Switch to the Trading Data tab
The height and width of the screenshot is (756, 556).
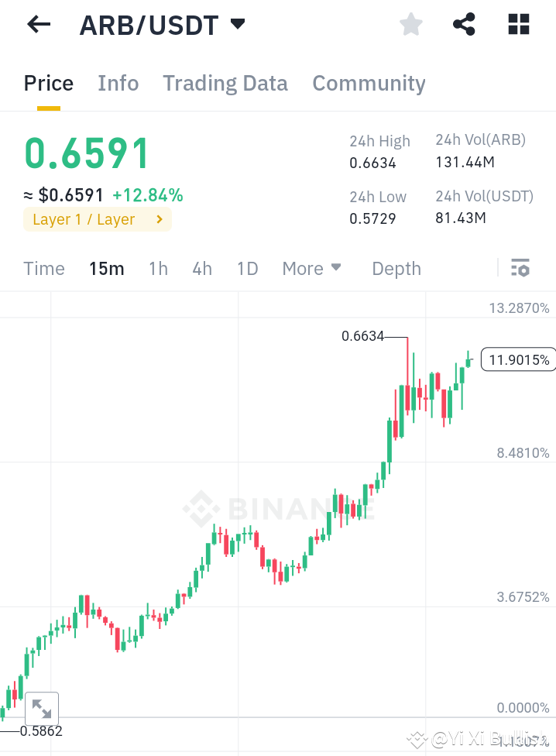tap(225, 83)
